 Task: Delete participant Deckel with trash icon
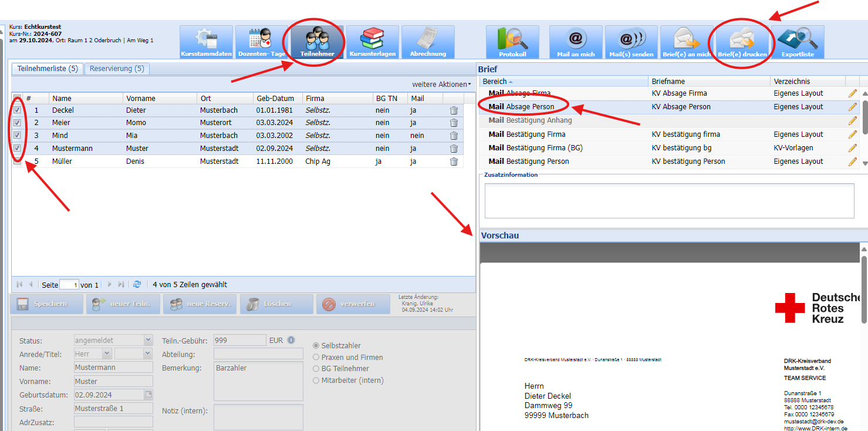tap(454, 110)
